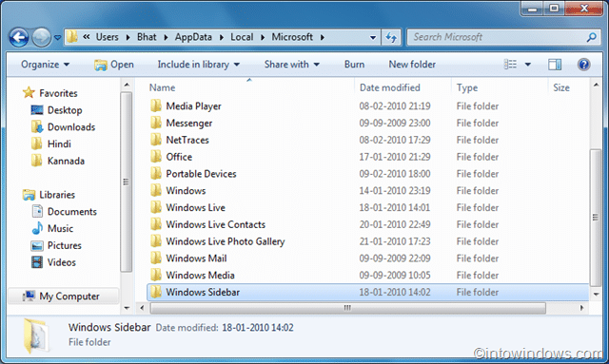
Task: Select AppData in the address breadcrumb
Action: (x=193, y=37)
